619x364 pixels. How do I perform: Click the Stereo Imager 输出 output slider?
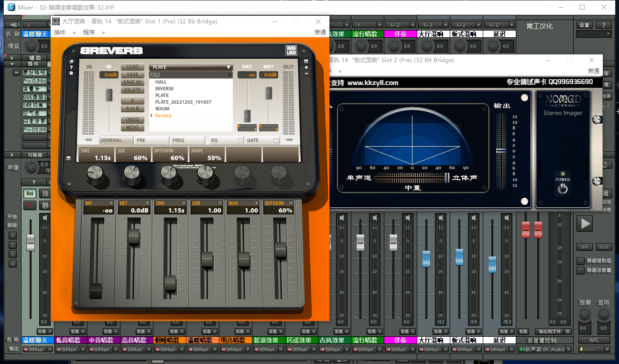[x=501, y=150]
